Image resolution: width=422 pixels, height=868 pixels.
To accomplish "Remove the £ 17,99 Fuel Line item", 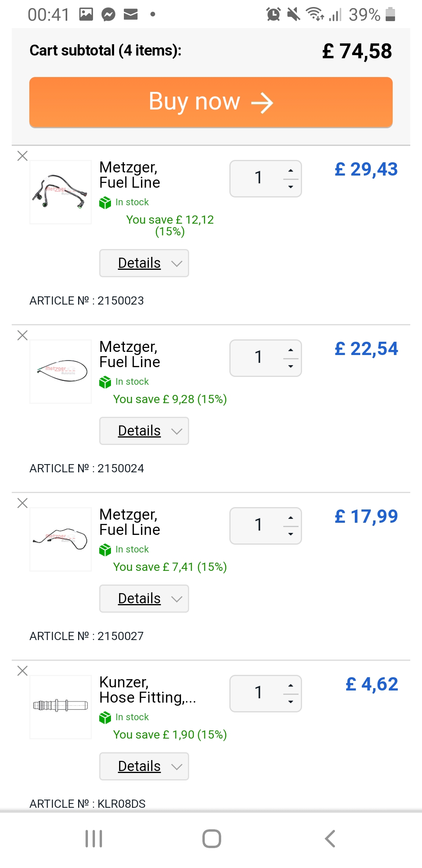I will pos(23,503).
